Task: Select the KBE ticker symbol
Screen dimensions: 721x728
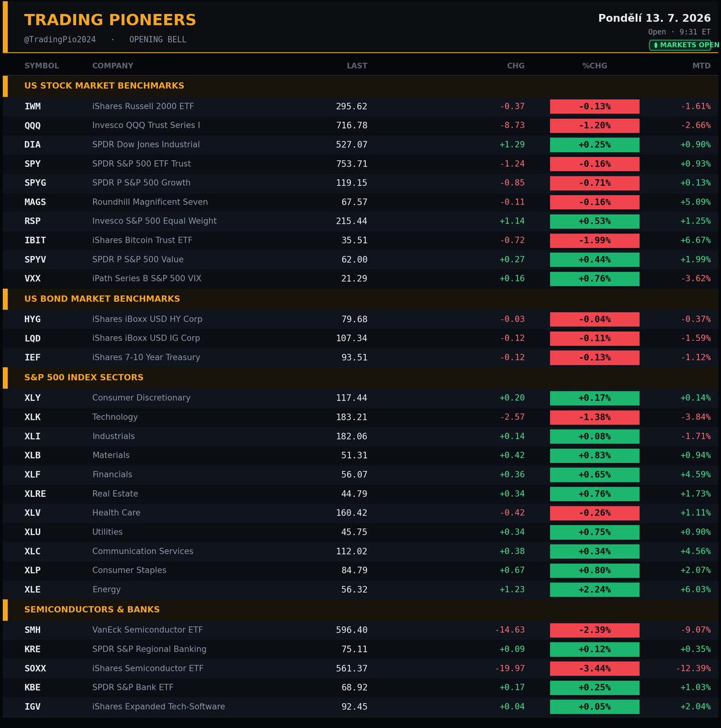Action: (x=33, y=687)
